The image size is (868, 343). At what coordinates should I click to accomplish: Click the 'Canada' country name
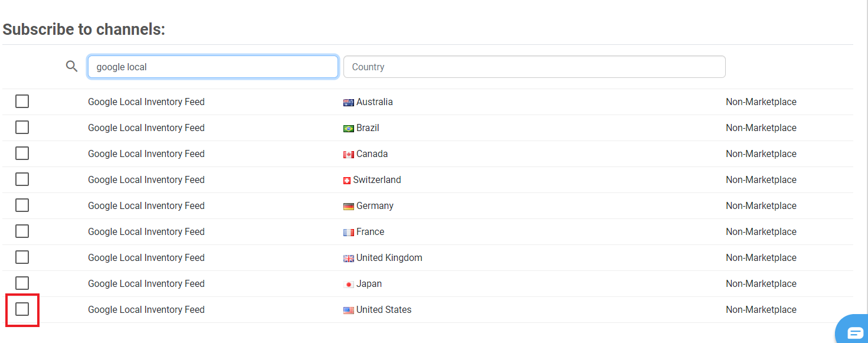(372, 153)
